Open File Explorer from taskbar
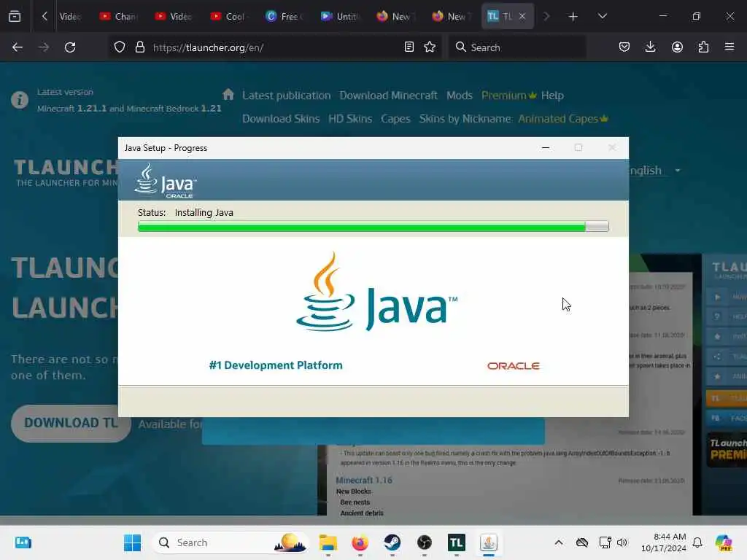This screenshot has width=747, height=560. 328,542
